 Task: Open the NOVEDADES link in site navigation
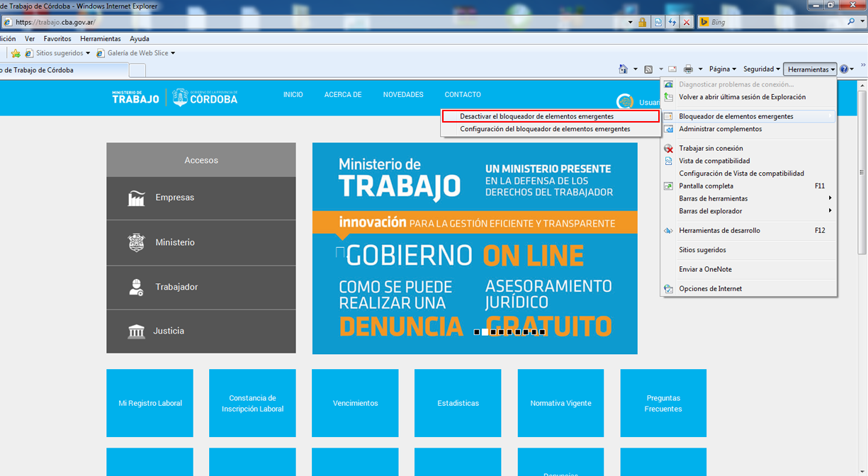[403, 95]
